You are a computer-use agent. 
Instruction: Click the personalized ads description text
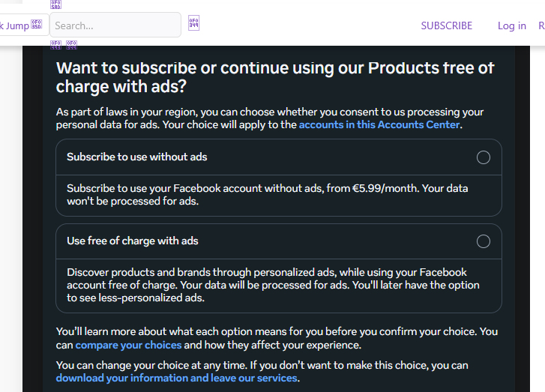273,285
